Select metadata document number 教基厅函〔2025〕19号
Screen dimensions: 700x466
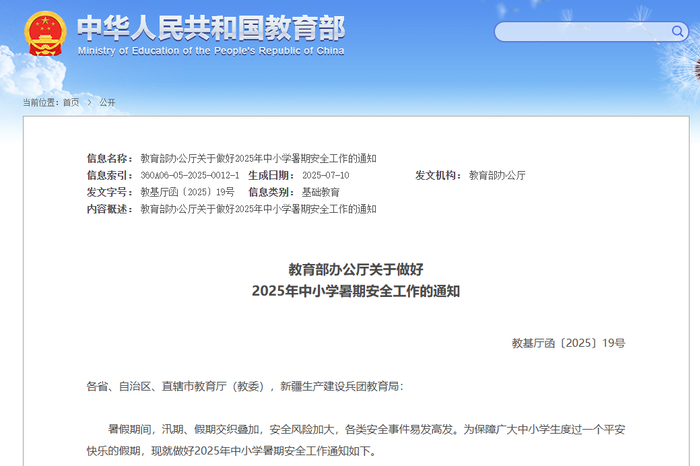(x=188, y=192)
